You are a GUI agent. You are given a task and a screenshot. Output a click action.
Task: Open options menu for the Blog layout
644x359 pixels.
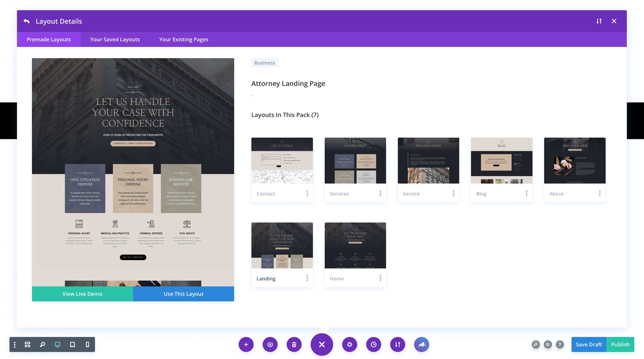click(x=526, y=193)
